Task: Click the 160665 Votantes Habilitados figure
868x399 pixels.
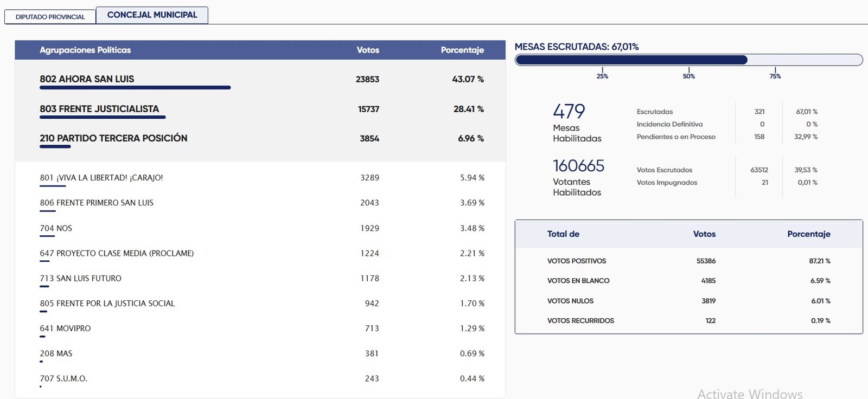Action: pos(578,166)
